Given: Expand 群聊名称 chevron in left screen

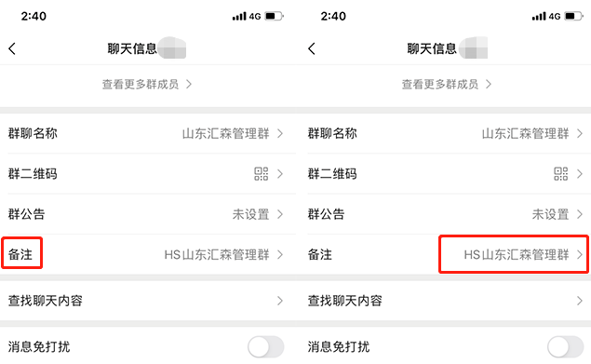Looking at the screenshot, I should point(280,133).
